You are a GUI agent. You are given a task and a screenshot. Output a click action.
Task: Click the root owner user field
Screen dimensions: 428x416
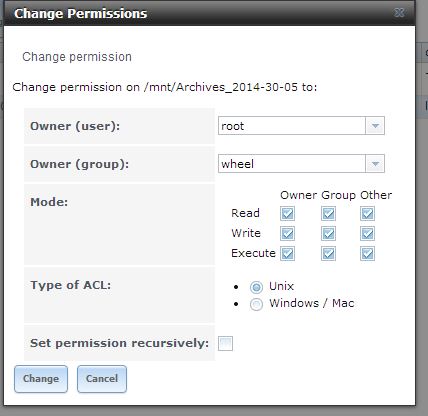click(x=292, y=126)
